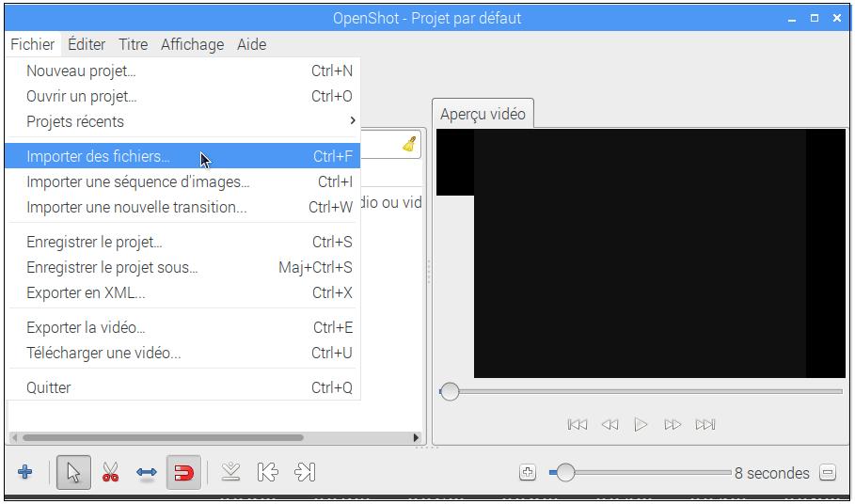The image size is (855, 504).
Task: Choose Enregistrer le projet sous
Action: (182, 268)
